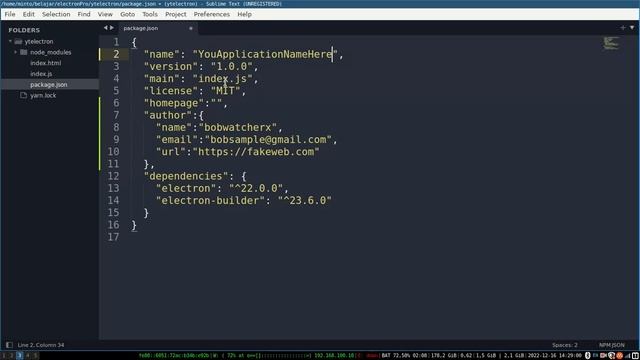
Task: Open the File menu
Action: 10,14
